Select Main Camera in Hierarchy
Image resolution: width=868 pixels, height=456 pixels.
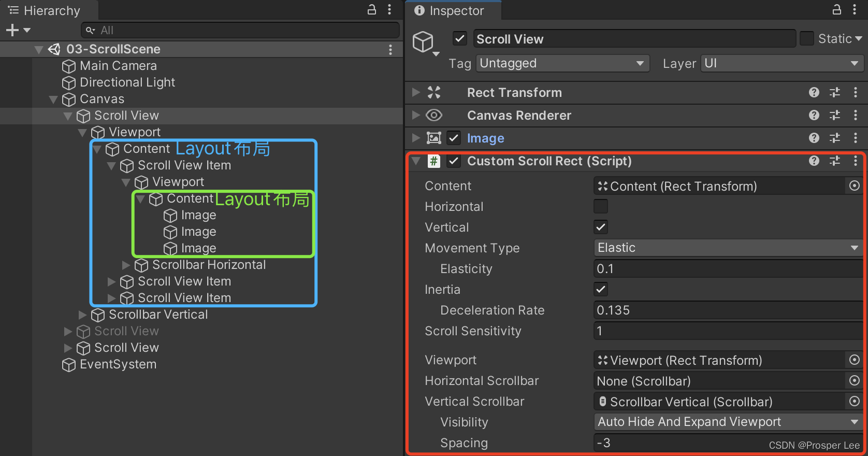point(118,66)
